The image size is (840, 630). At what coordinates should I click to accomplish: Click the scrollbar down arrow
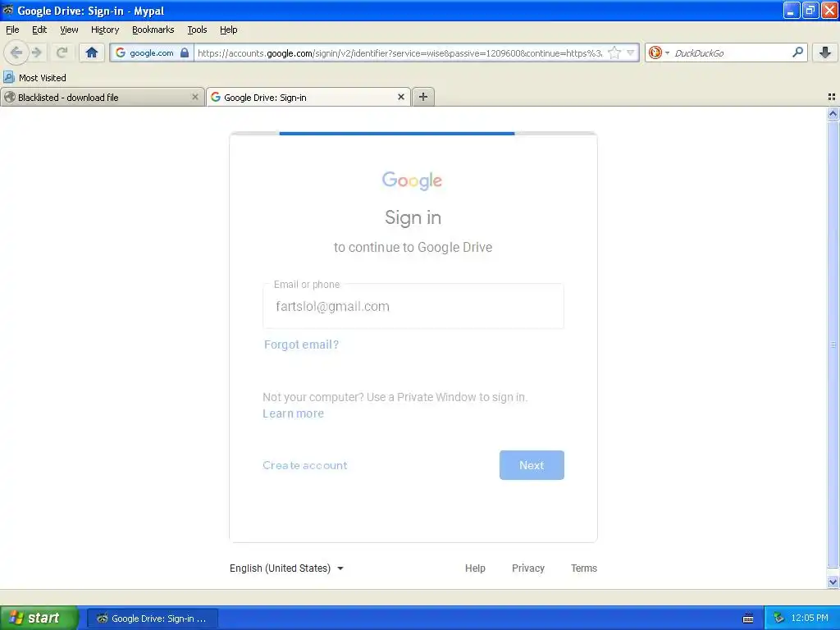coord(833,582)
